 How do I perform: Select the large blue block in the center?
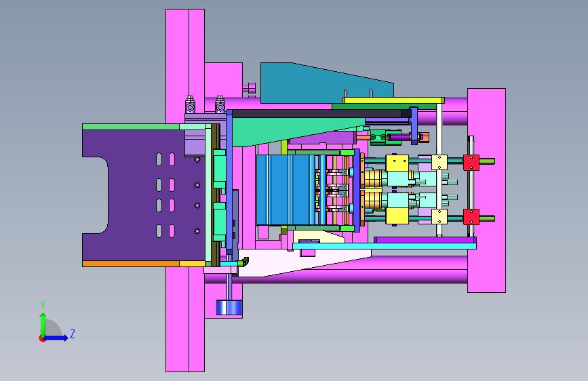point(287,190)
